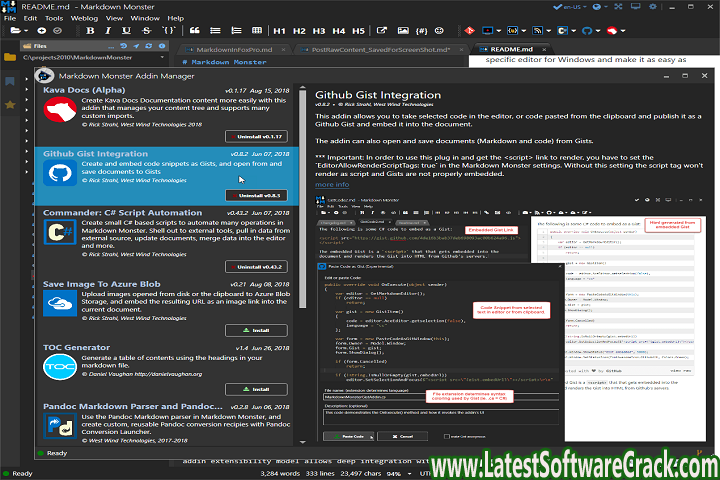Click the Kava Docs red addin icon
Image resolution: width=720 pixels, height=480 pixels.
612,31
